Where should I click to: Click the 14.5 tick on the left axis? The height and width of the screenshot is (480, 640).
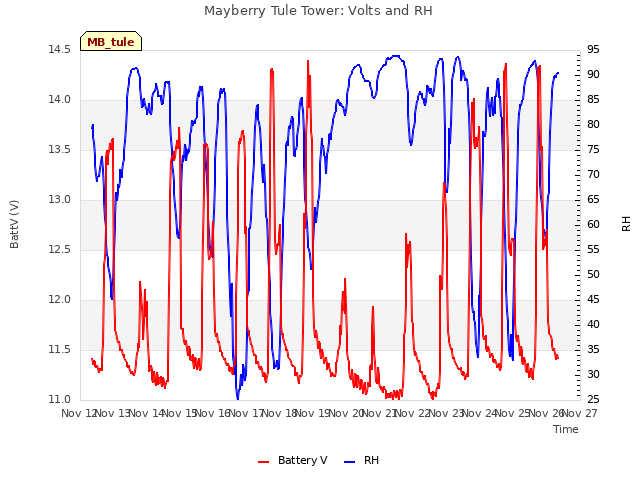[60, 50]
